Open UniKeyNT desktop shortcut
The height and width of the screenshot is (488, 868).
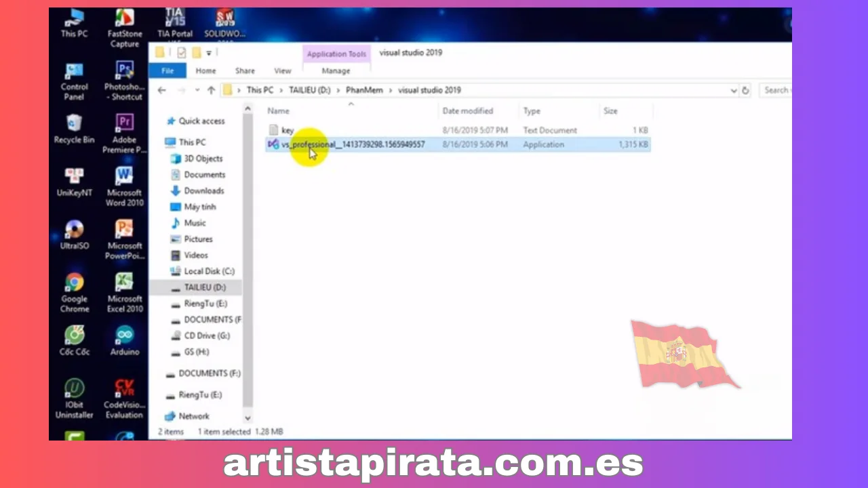(x=74, y=182)
